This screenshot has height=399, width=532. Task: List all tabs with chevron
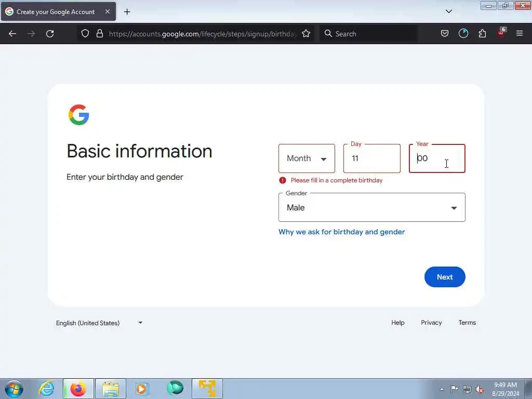click(449, 11)
